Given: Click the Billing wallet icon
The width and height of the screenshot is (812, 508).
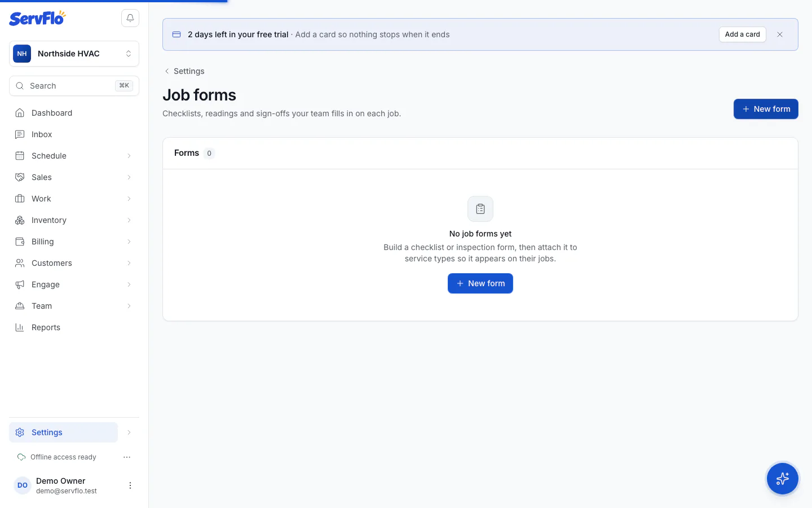Looking at the screenshot, I should (20, 242).
